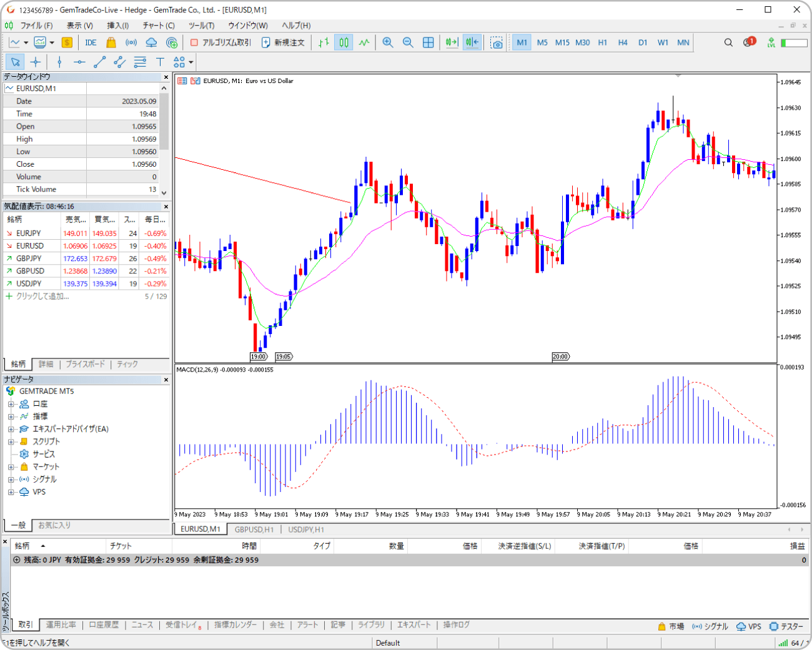Select the text label tool
This screenshot has width=812, height=650.
click(x=160, y=62)
